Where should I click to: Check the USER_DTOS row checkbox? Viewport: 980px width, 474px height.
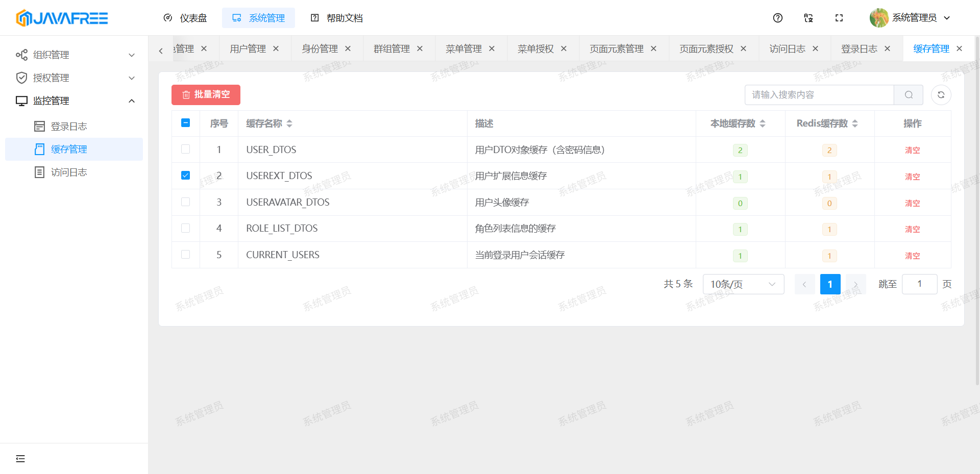(186, 149)
